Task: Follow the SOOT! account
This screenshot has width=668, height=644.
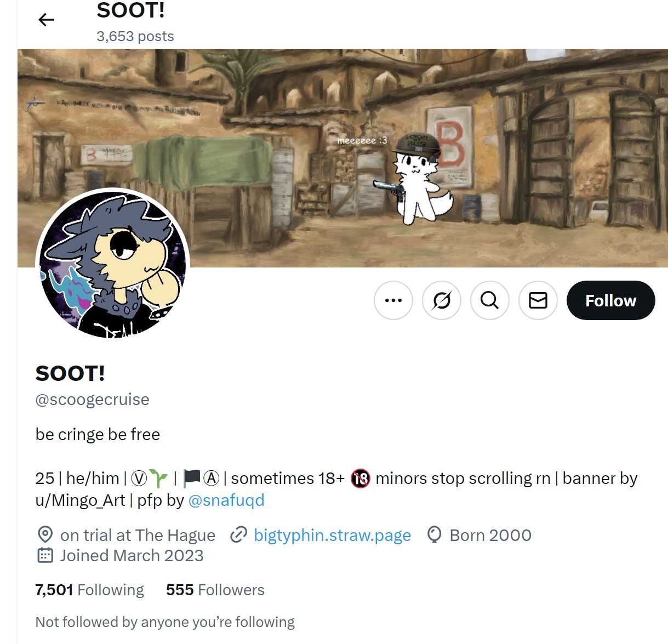Action: [x=611, y=300]
